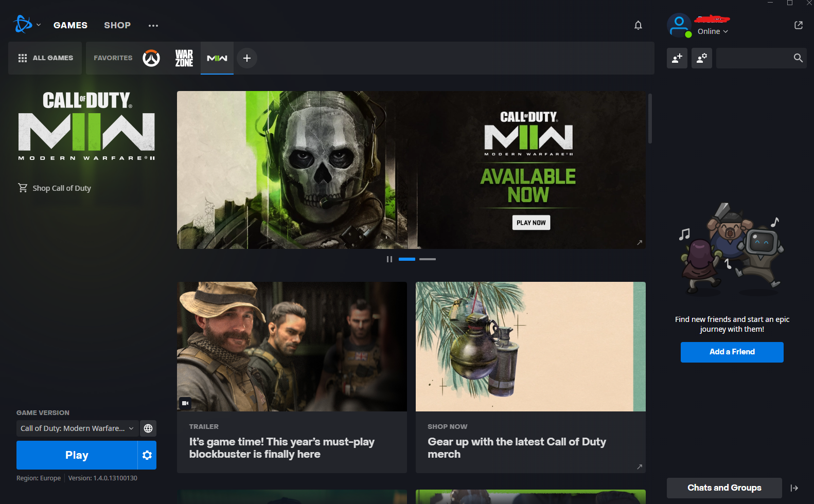The image size is (814, 504).
Task: Click the SHOP NOW category label
Action: [x=448, y=427]
